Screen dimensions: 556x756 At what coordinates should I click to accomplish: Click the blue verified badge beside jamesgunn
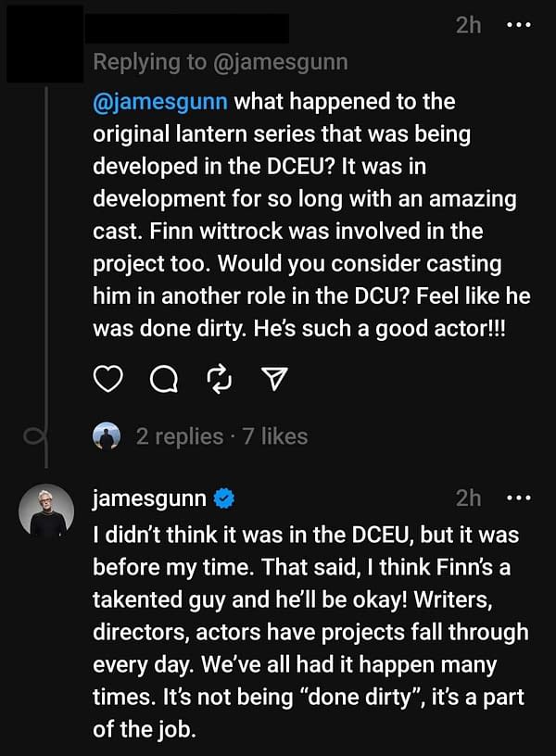(x=223, y=499)
